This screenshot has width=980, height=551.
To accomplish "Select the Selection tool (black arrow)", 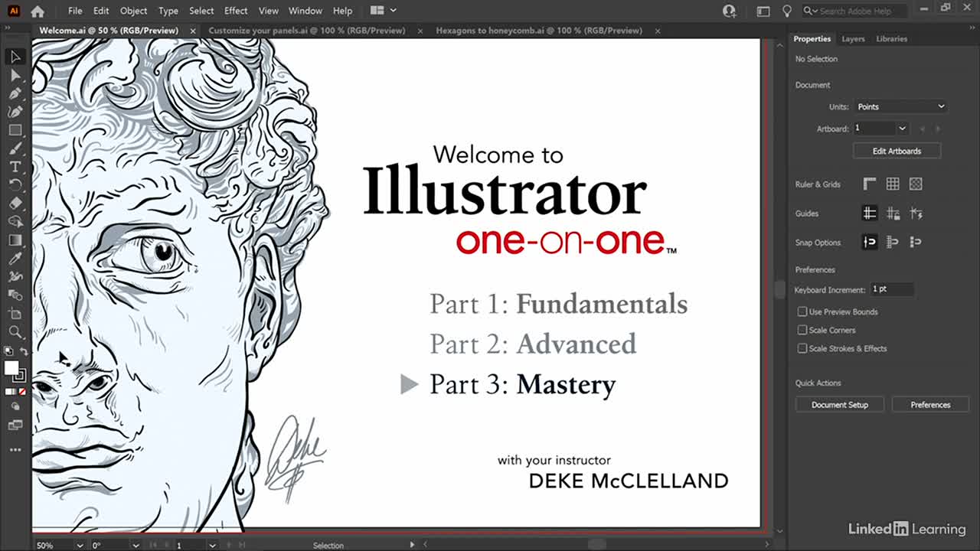I will 15,57.
